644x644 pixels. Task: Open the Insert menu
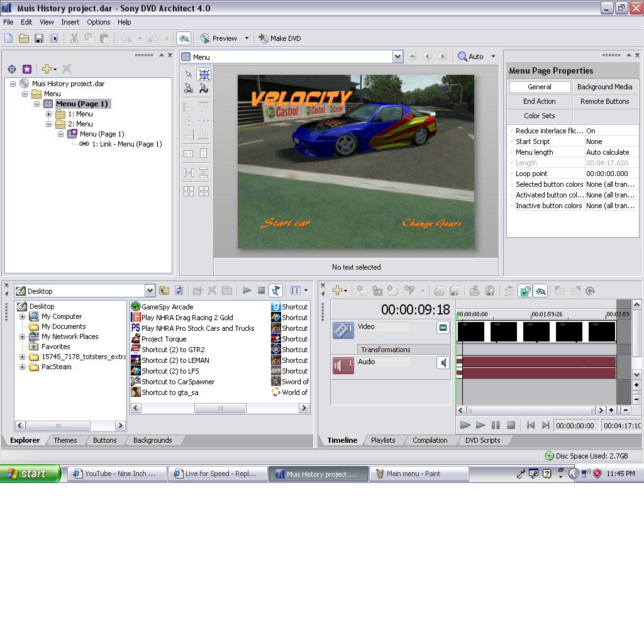[70, 22]
